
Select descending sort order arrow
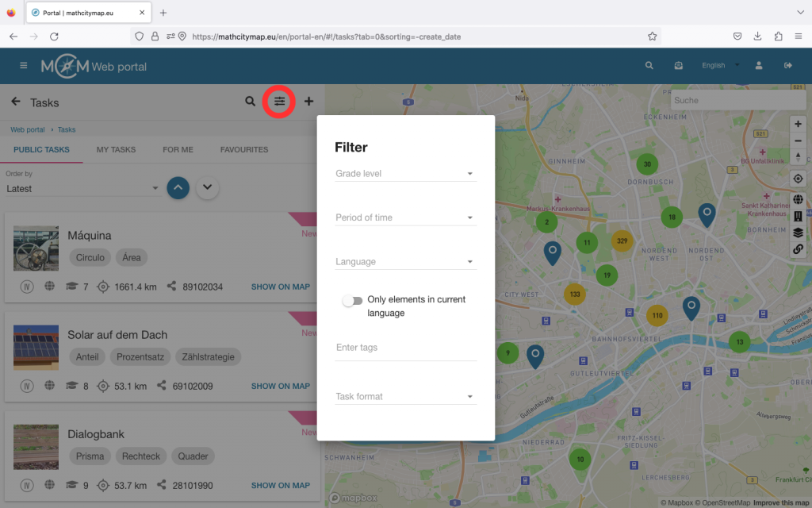point(207,188)
